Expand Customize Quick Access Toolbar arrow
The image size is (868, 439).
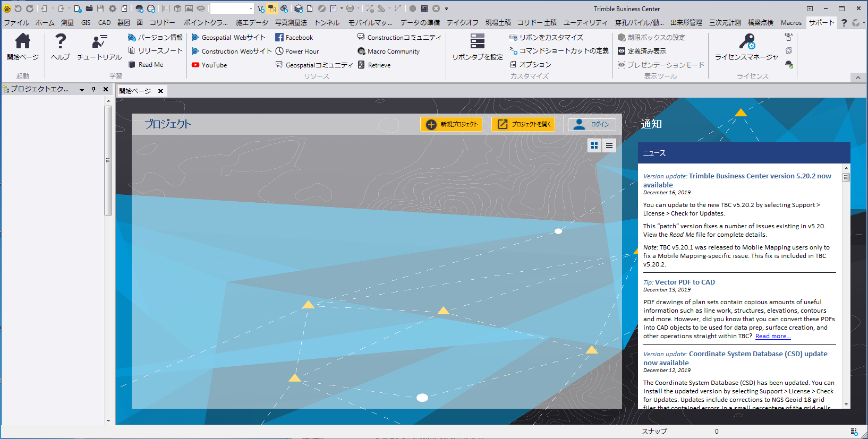pos(446,8)
